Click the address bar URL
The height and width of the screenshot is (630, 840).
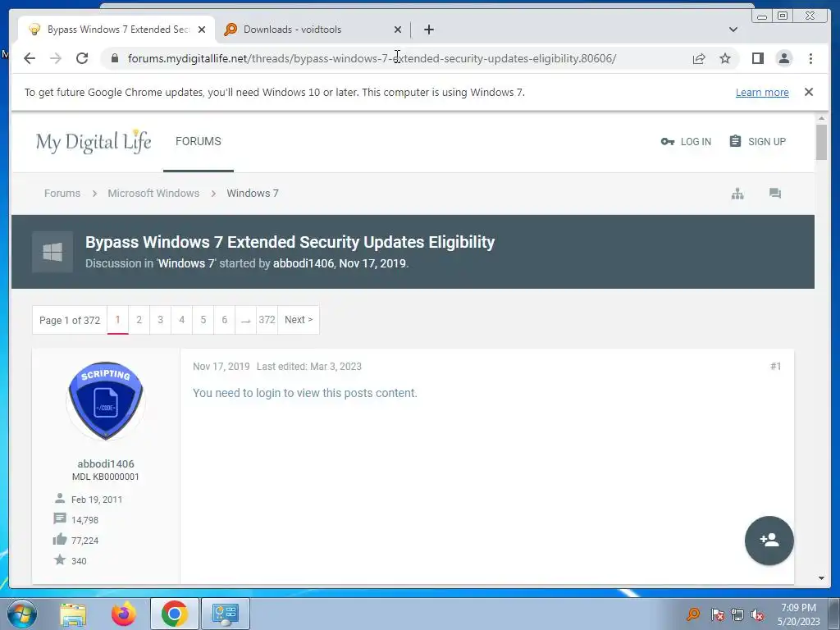(x=372, y=58)
